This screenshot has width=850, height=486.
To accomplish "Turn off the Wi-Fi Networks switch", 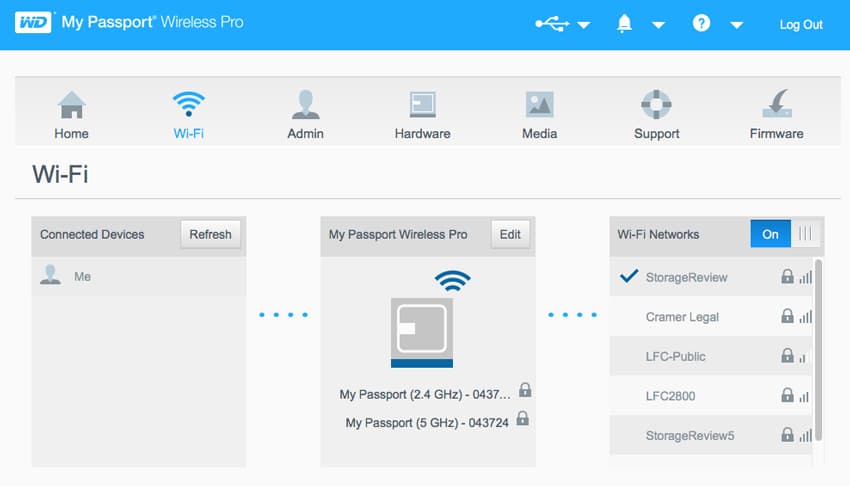I will tap(785, 234).
